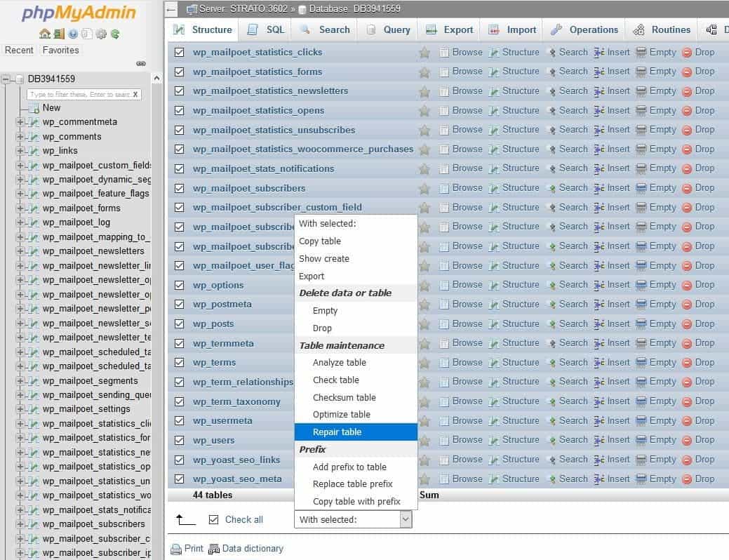The width and height of the screenshot is (729, 560).
Task: Click table icon beside wp_links in tree
Action: pyautogui.click(x=32, y=151)
